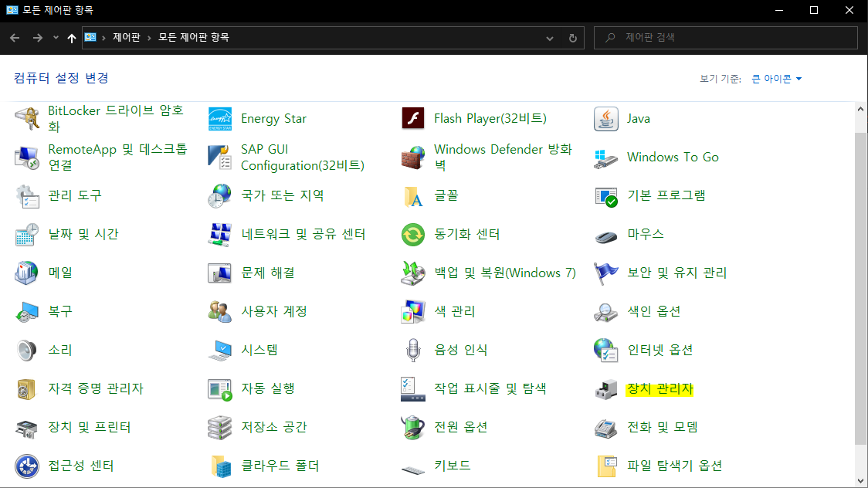Open 문제 해결 icon
This screenshot has width=868, height=488.
click(220, 273)
